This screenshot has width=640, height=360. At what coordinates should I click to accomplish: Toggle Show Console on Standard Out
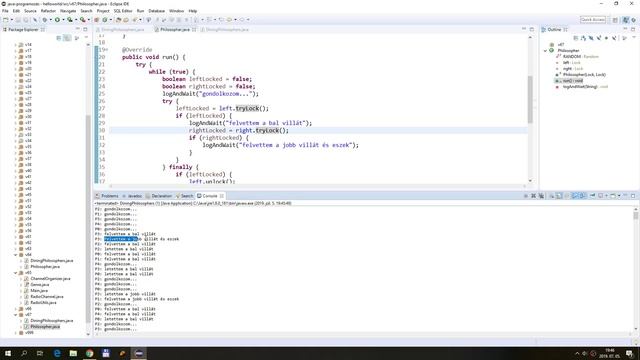pos(575,196)
